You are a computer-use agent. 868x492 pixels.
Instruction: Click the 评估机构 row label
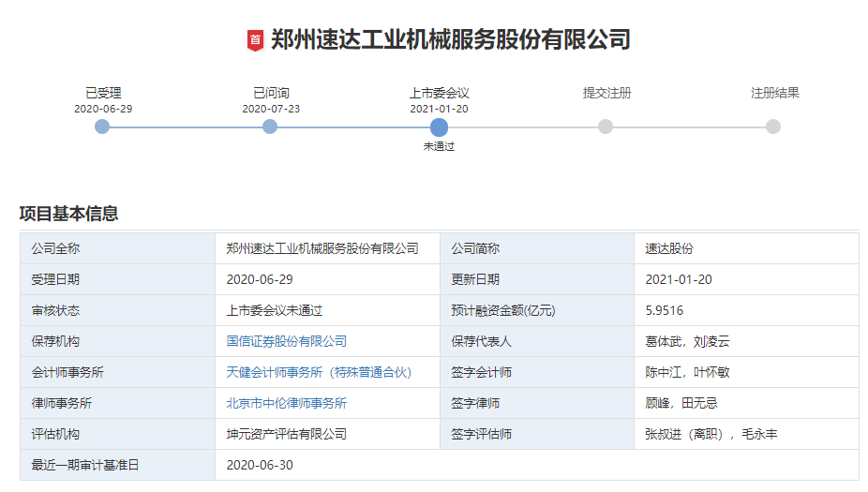55,435
